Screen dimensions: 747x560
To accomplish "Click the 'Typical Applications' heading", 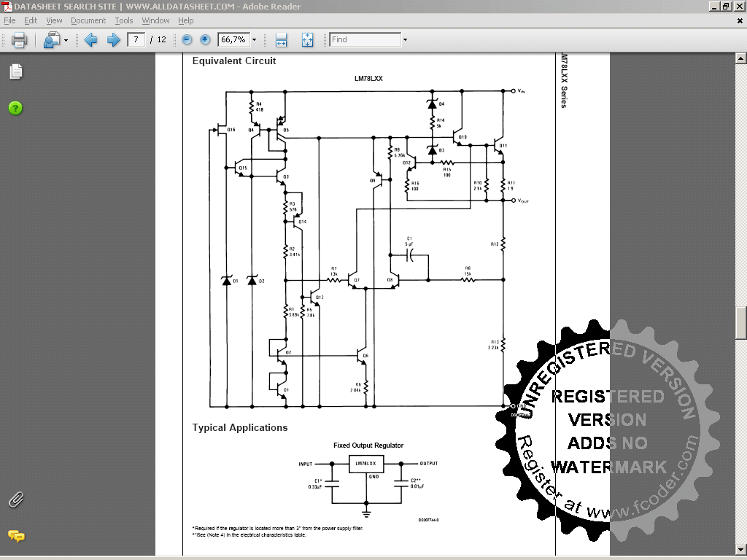I will 239,427.
